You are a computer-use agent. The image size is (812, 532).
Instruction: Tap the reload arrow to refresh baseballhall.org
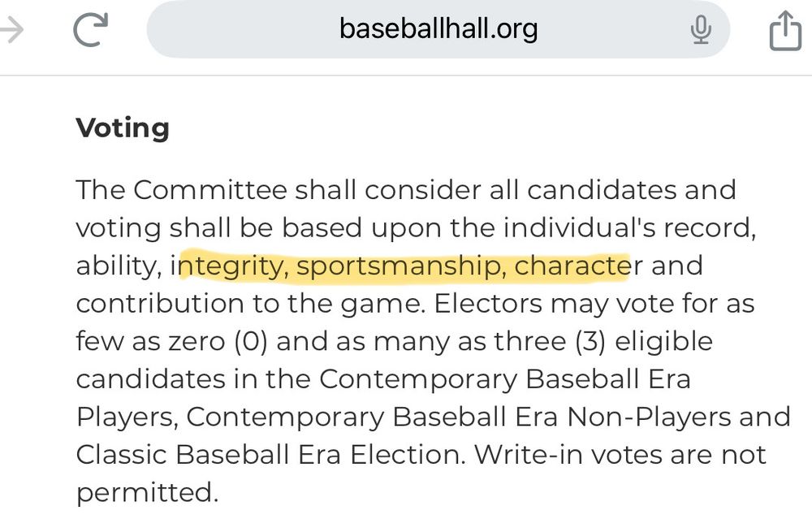coord(89,28)
